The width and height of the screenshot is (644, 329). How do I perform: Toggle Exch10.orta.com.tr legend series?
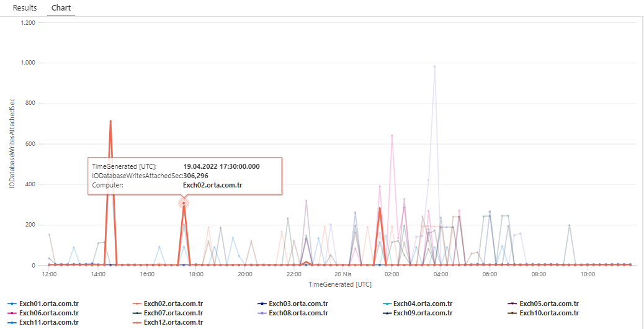coord(543,313)
